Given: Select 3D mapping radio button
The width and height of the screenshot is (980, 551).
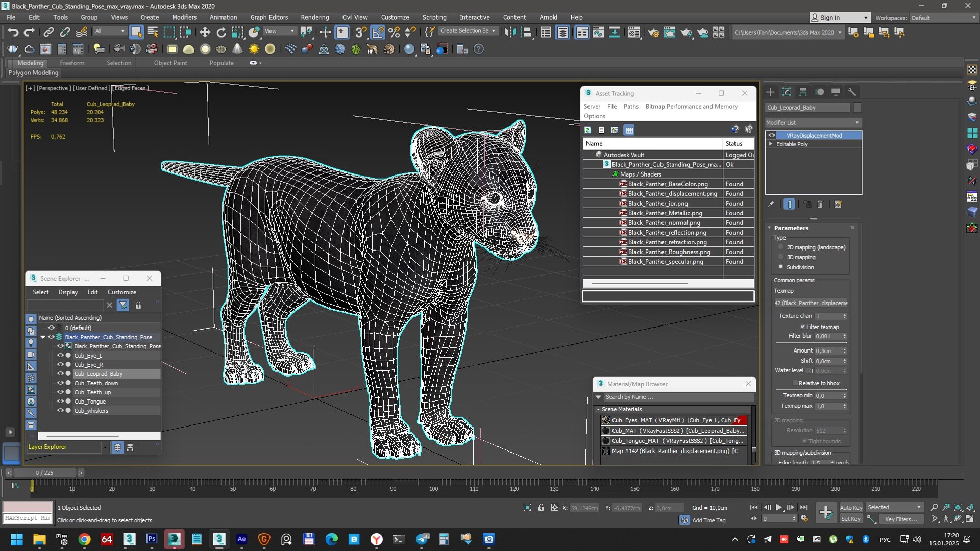Looking at the screenshot, I should pyautogui.click(x=781, y=257).
